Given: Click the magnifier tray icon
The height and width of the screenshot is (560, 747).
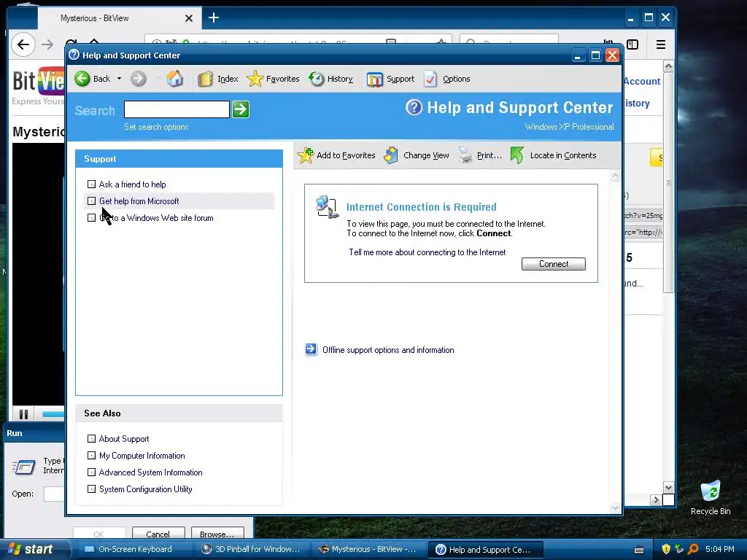Looking at the screenshot, I should click(x=693, y=549).
